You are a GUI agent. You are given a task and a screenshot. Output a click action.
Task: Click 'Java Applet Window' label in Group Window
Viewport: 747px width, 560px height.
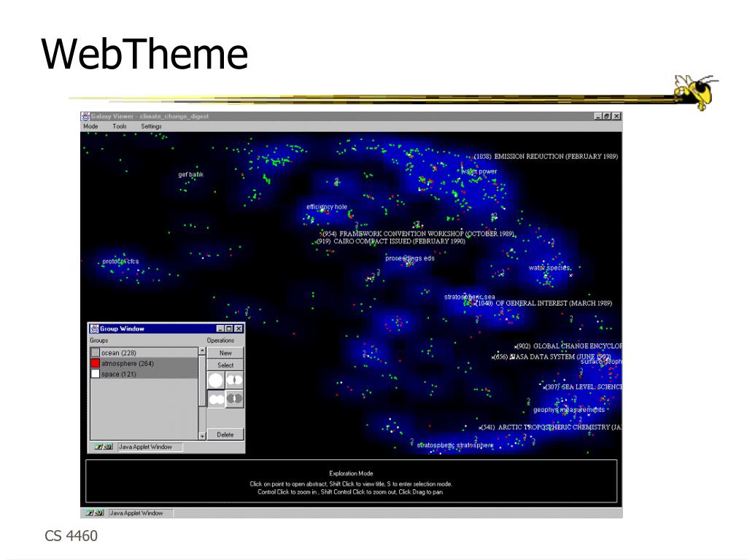click(145, 447)
